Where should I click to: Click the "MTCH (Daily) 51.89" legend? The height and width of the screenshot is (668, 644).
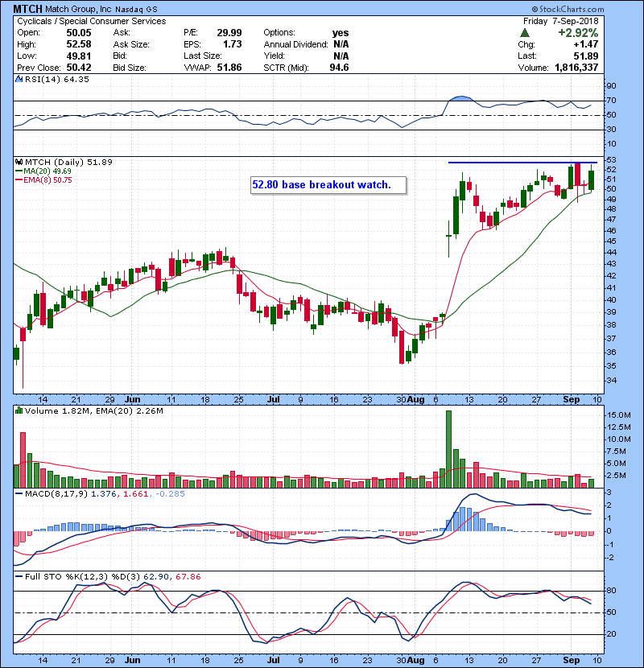pyautogui.click(x=68, y=162)
